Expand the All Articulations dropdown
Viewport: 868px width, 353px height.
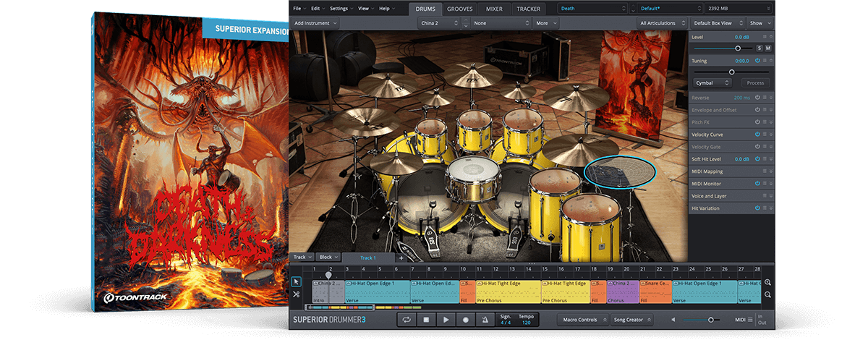(663, 23)
